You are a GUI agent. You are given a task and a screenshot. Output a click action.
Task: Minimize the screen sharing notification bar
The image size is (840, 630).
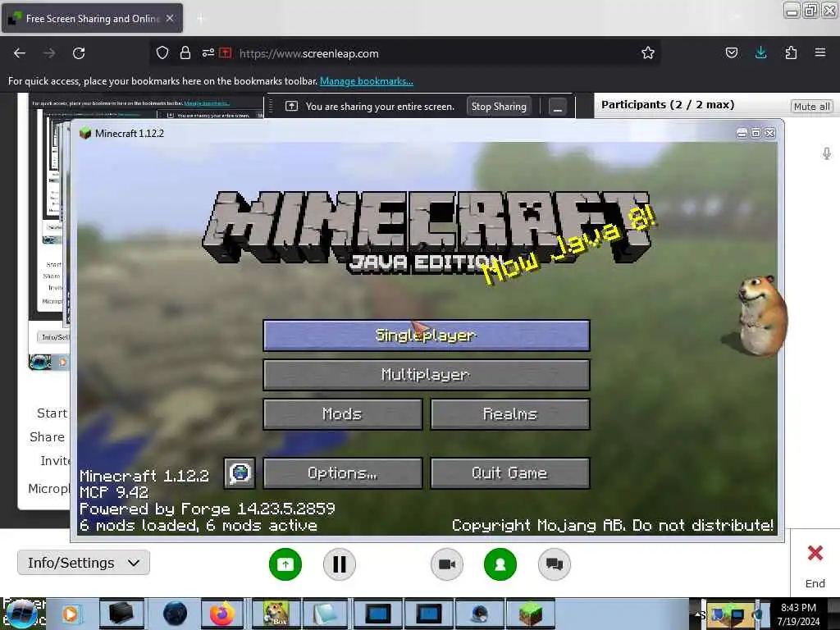557,107
